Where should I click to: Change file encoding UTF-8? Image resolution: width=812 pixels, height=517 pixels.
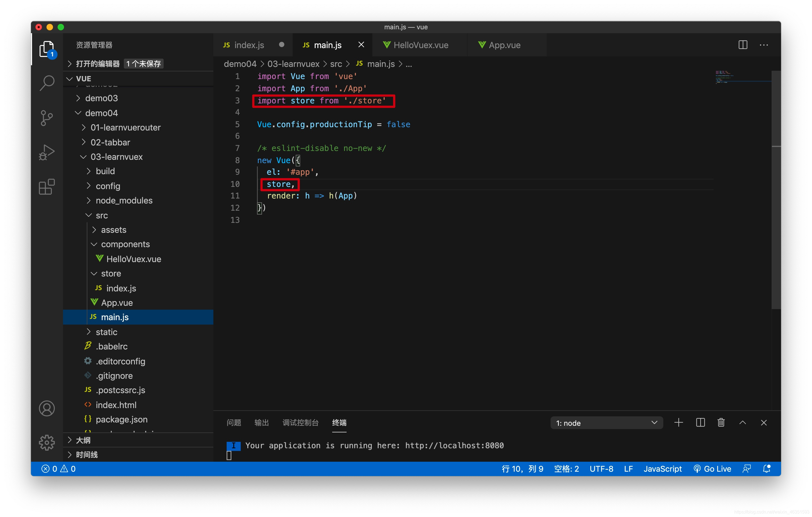(601, 469)
